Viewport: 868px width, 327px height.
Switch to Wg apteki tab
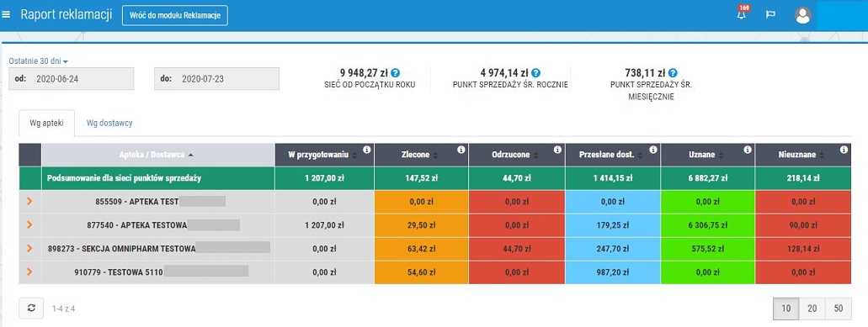[x=46, y=124]
